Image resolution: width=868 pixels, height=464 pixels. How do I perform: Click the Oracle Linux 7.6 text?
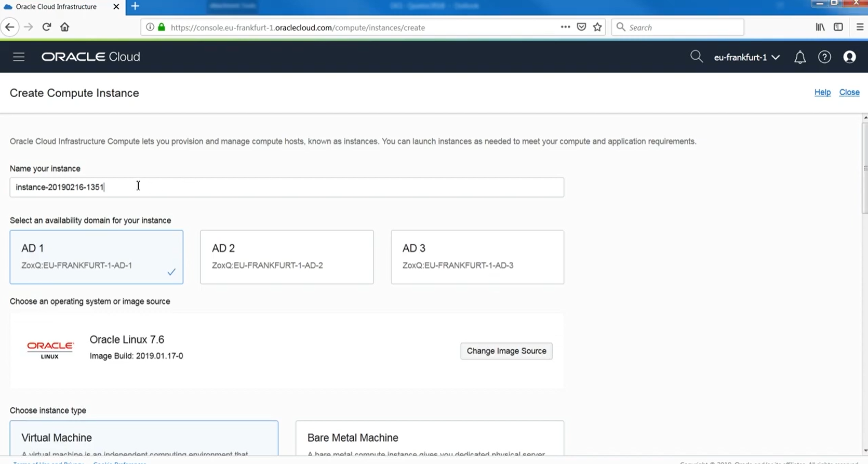(x=127, y=339)
